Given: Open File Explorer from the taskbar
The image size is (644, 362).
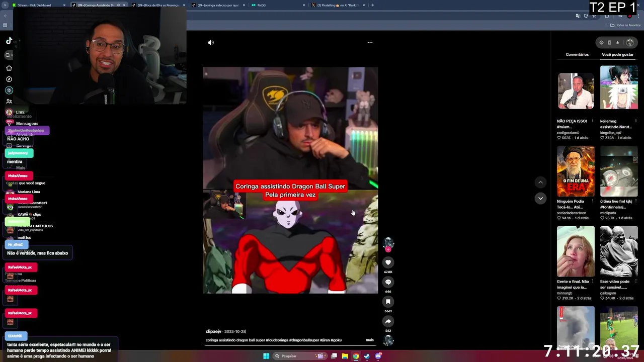Looking at the screenshot, I should 345,356.
